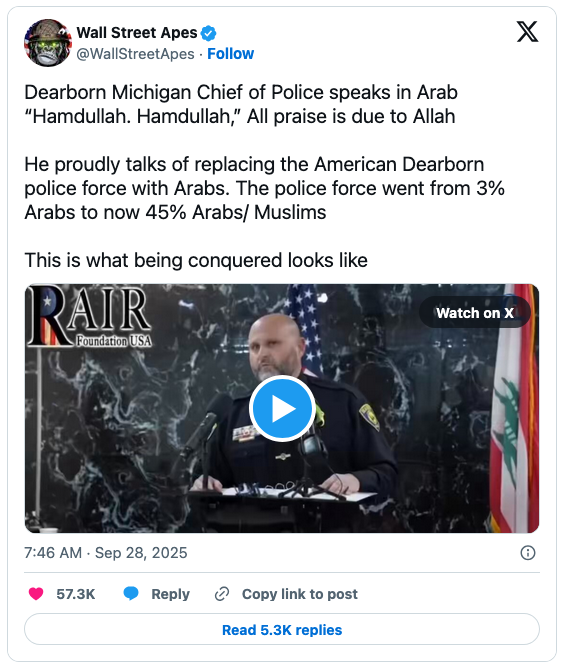The height and width of the screenshot is (669, 568).
Task: Click the RAIR Foundation USA logo in video
Action: coord(90,316)
